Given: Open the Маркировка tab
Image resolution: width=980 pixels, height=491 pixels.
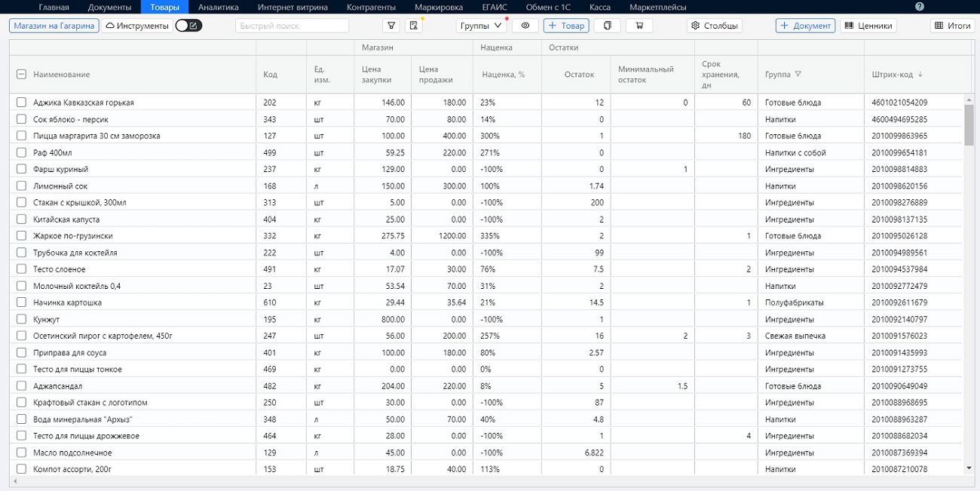Looking at the screenshot, I should 439,8.
